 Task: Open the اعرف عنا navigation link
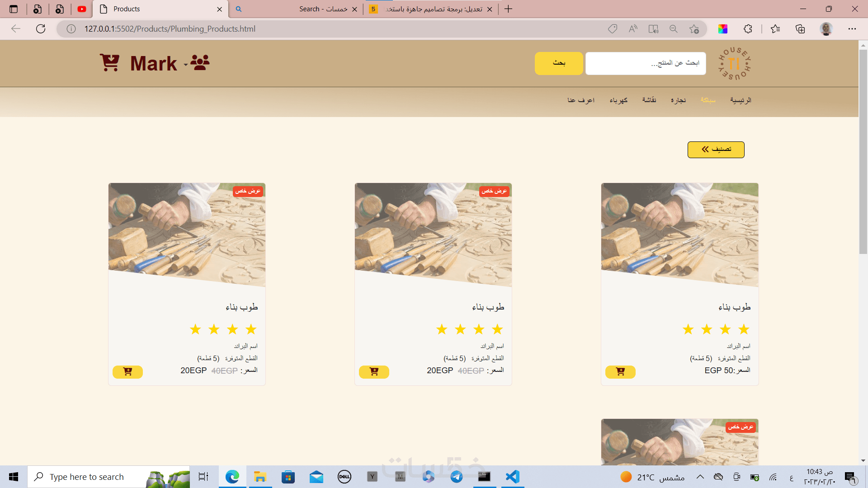pos(581,100)
